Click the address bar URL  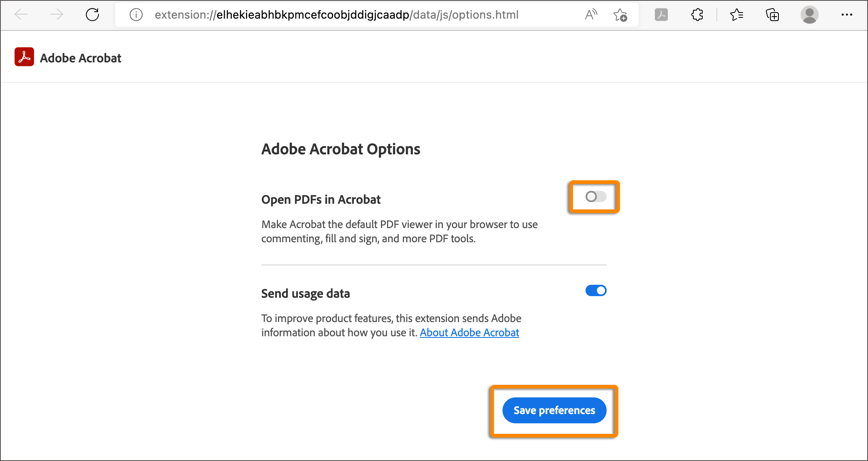[x=336, y=15]
